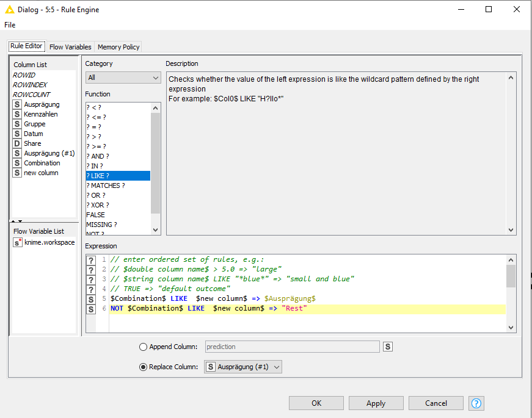Click the Expression editor scrollbar thumb
Viewport: 532px width, 418px height.
point(511,276)
